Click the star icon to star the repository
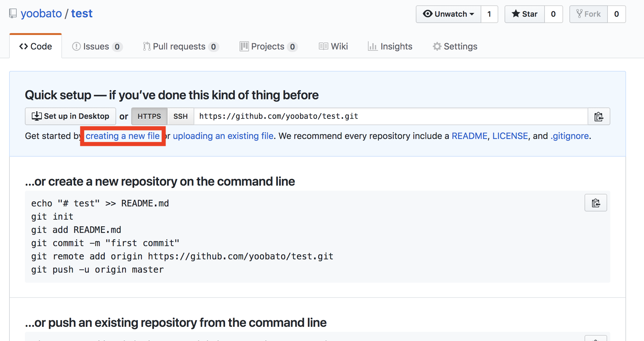 pos(516,14)
